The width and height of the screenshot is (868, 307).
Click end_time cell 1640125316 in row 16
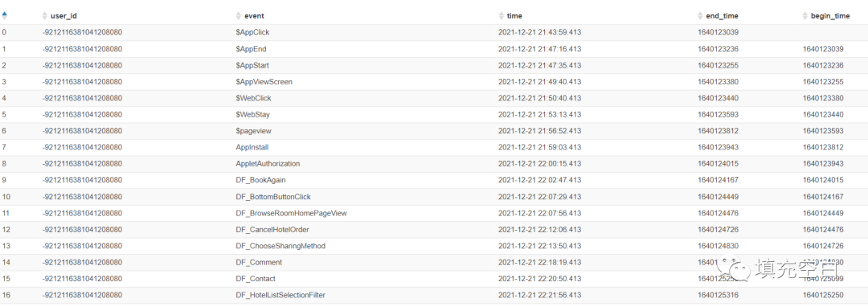point(718,295)
